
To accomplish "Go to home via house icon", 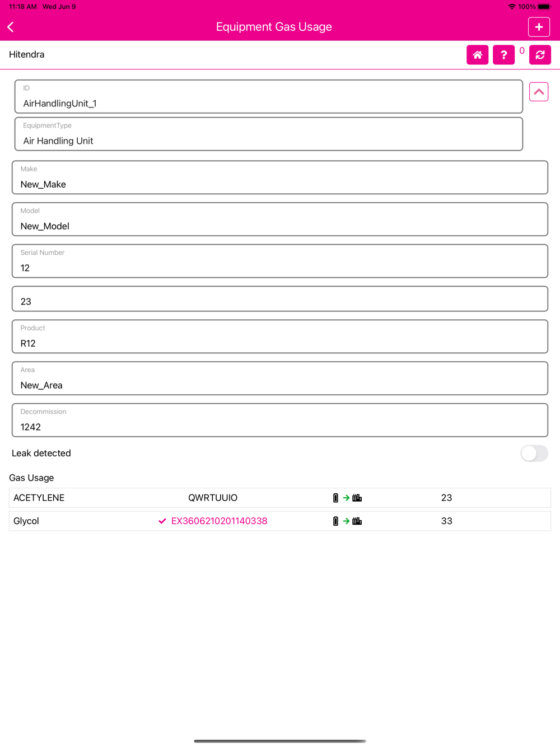I will point(477,55).
